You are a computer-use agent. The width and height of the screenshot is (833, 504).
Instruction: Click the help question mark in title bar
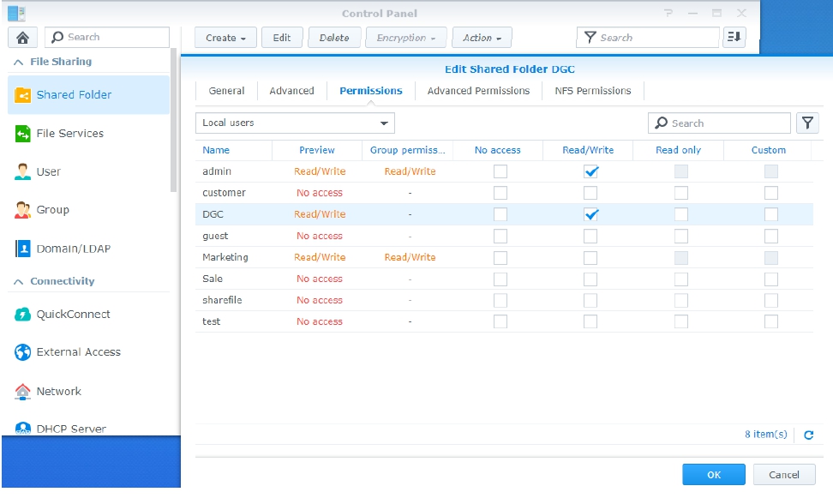[668, 13]
